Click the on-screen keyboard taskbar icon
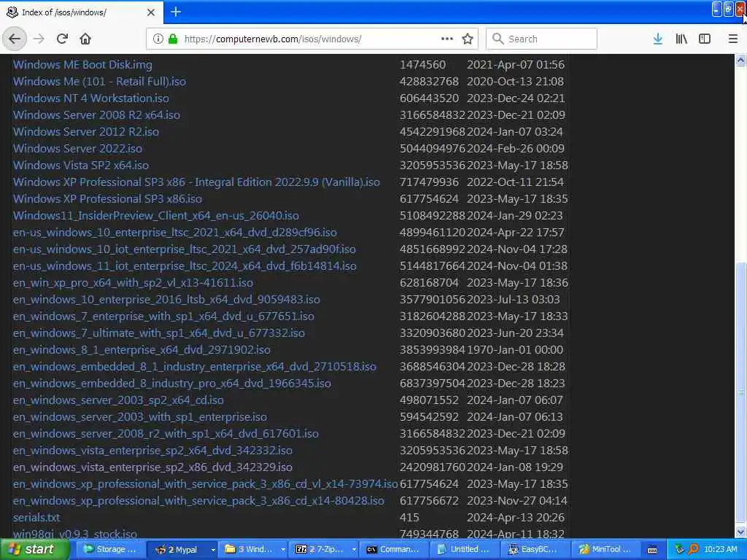 (653, 550)
